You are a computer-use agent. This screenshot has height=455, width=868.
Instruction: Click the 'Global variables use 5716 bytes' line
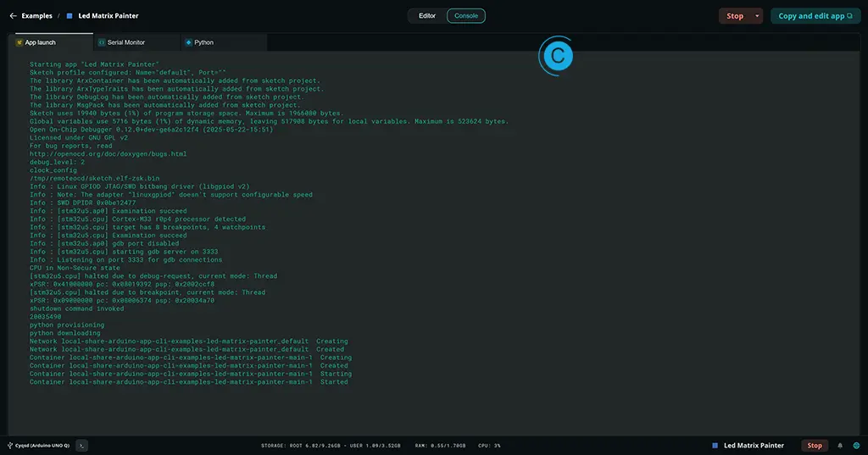[x=269, y=121]
